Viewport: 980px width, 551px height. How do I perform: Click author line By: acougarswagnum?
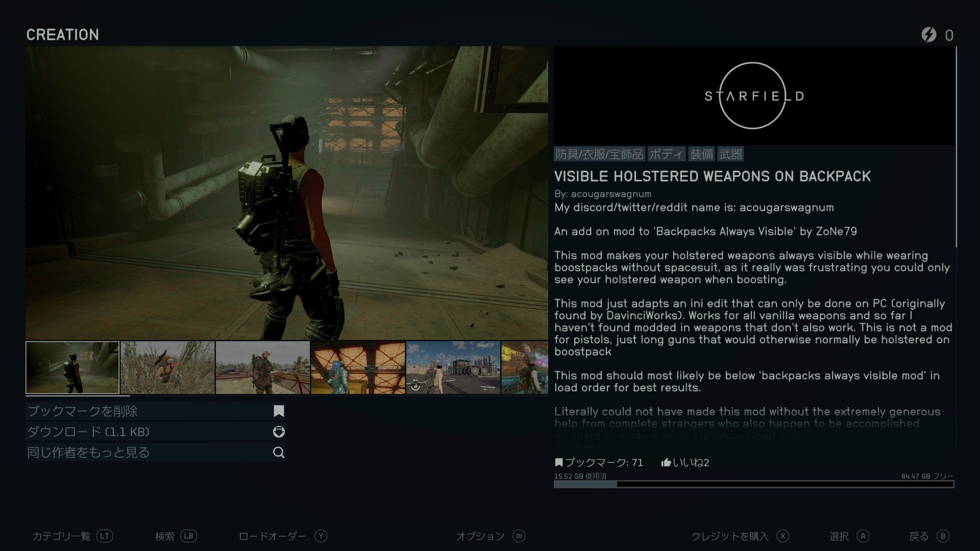(x=603, y=194)
